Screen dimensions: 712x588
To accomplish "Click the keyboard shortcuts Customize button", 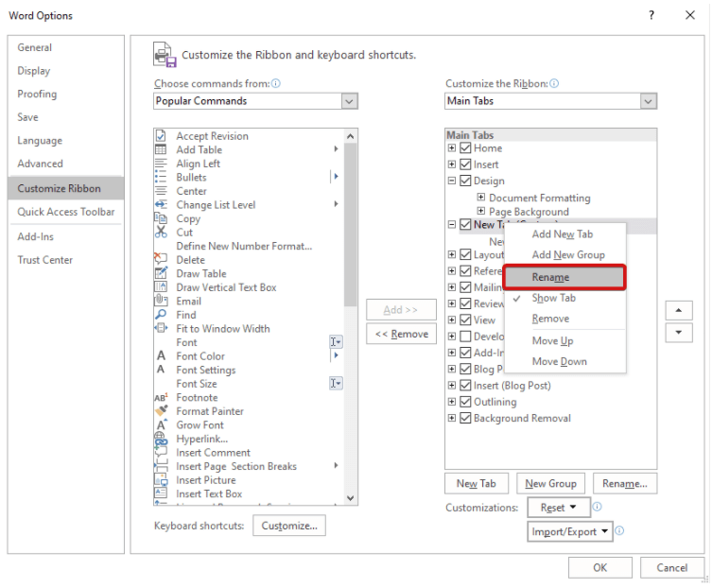I will click(x=289, y=526).
